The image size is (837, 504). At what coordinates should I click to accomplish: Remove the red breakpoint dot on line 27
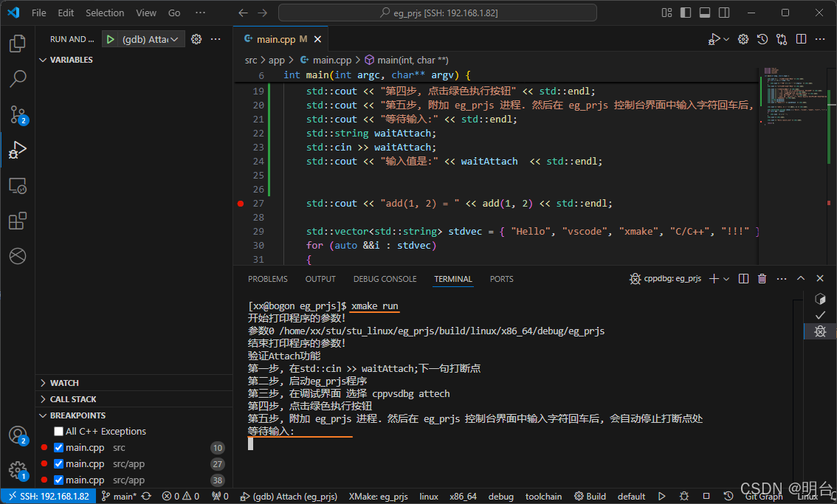(241, 204)
